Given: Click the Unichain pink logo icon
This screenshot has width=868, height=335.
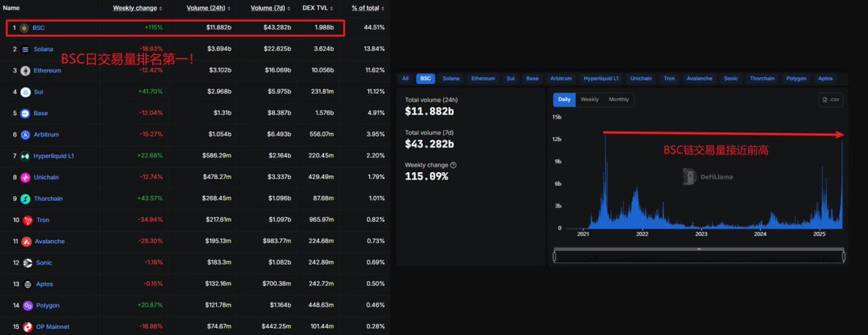Looking at the screenshot, I should 26,177.
